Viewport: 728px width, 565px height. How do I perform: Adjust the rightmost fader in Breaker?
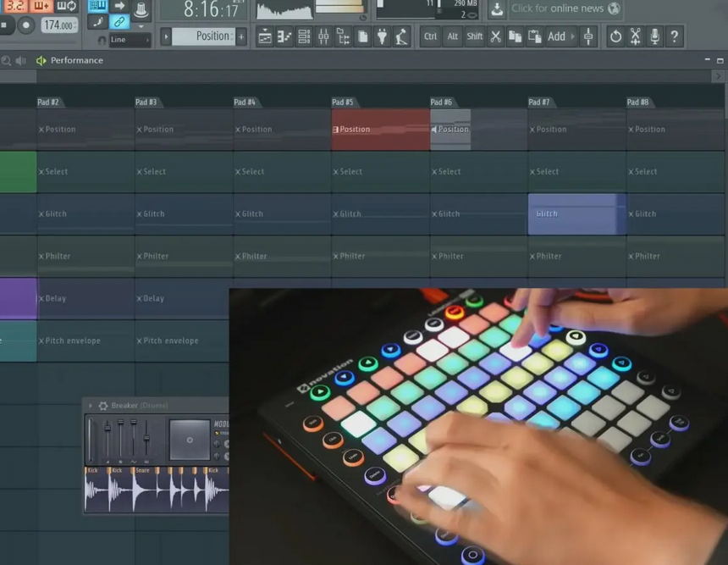[x=146, y=440]
